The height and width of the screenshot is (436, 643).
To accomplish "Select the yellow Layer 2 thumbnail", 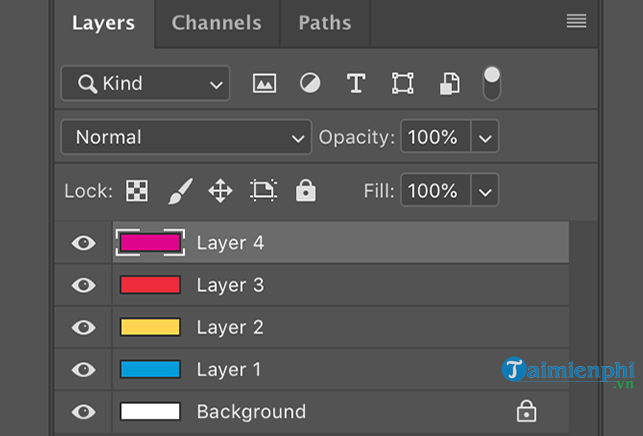I will point(150,327).
